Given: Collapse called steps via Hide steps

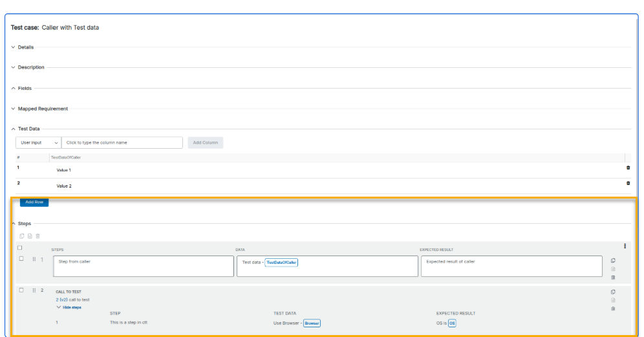Looking at the screenshot, I should tap(69, 307).
